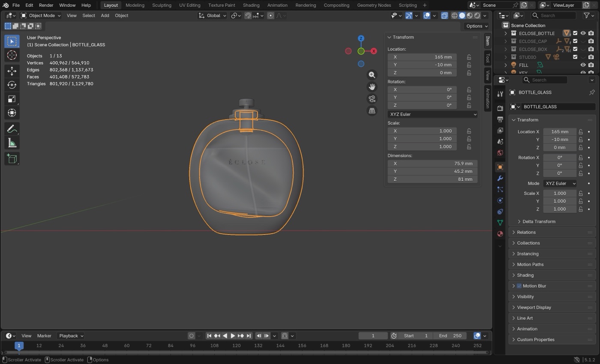Expand the Viewport Display panel
This screenshot has width=600, height=364.
552,307
